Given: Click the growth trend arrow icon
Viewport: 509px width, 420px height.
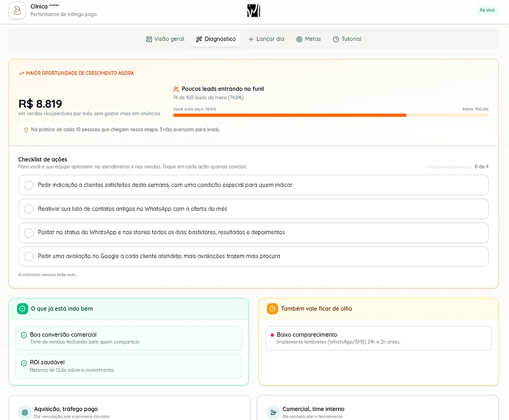Looking at the screenshot, I should coord(21,73).
